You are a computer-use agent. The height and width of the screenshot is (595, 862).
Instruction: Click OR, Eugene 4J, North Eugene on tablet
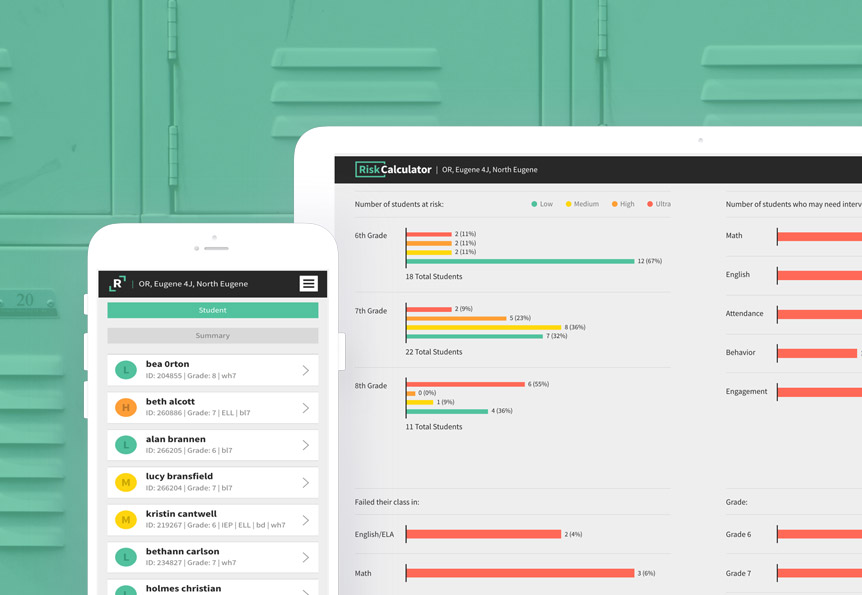click(490, 170)
